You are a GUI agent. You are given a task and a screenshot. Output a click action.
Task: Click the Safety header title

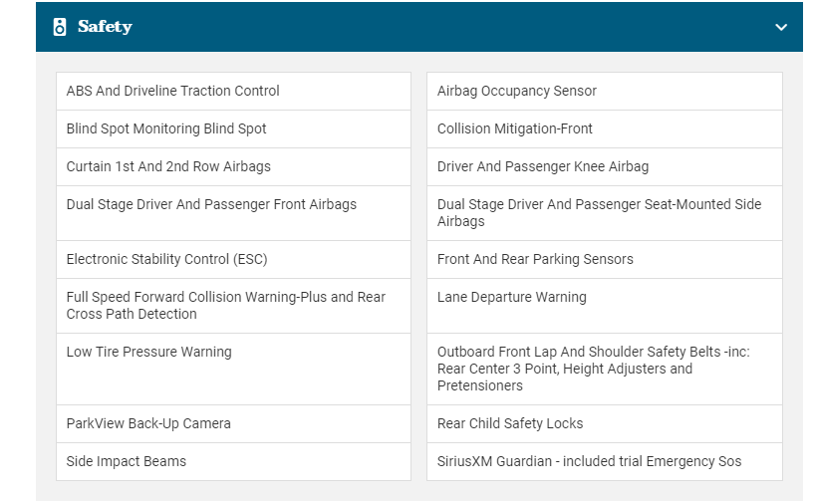click(x=105, y=27)
